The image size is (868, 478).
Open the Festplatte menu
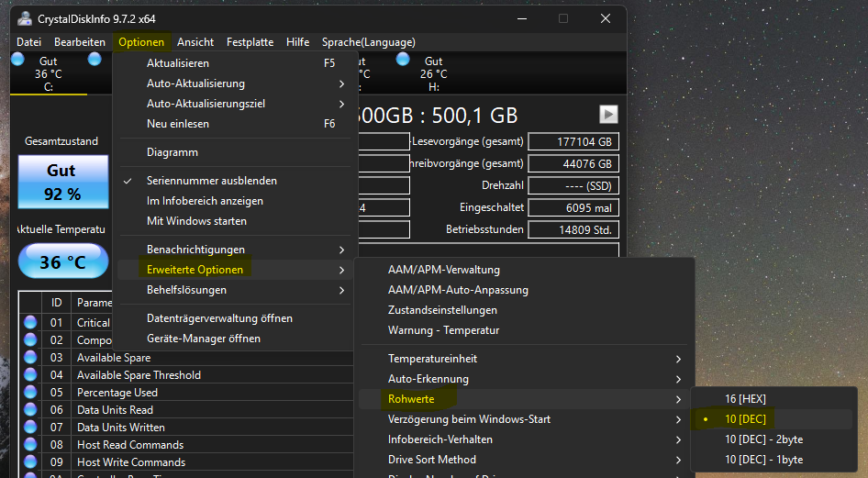pos(250,42)
